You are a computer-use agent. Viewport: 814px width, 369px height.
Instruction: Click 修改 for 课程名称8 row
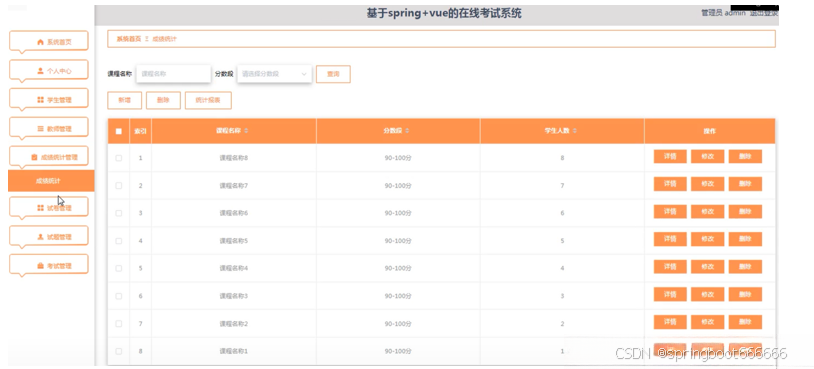coord(708,157)
